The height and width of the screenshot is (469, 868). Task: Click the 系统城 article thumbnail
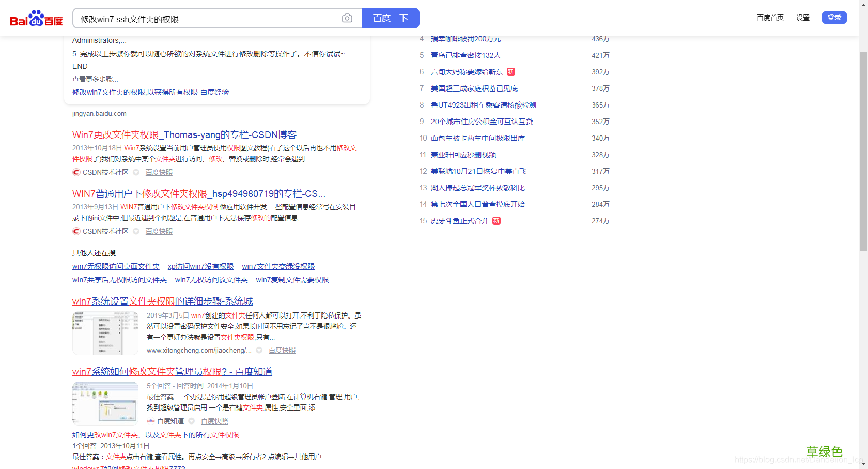(x=105, y=333)
